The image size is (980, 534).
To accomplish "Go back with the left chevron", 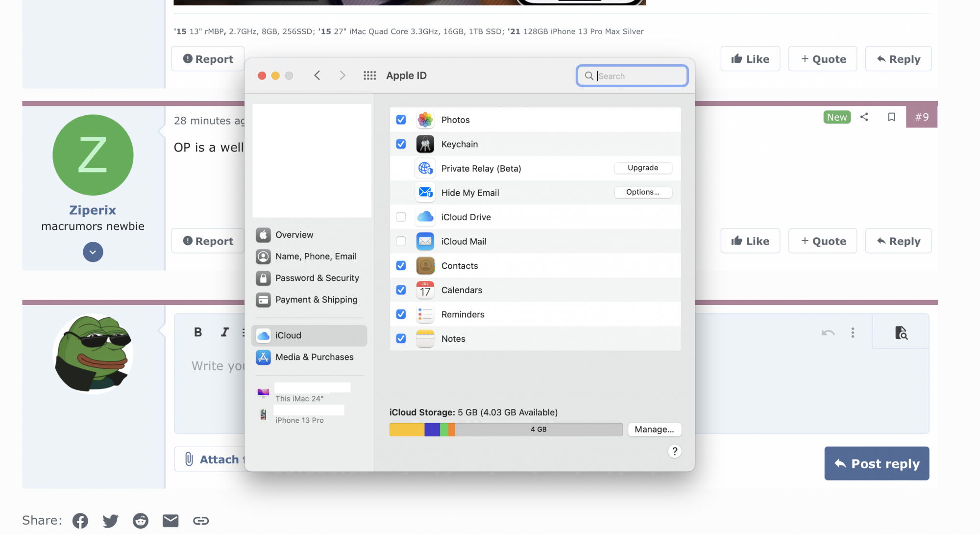I will coord(318,76).
